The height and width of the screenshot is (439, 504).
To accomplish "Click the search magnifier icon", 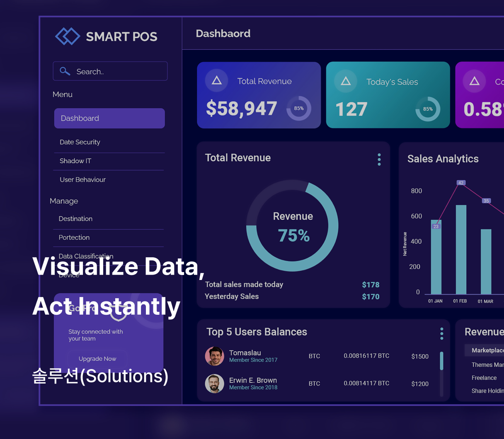I will coord(65,71).
